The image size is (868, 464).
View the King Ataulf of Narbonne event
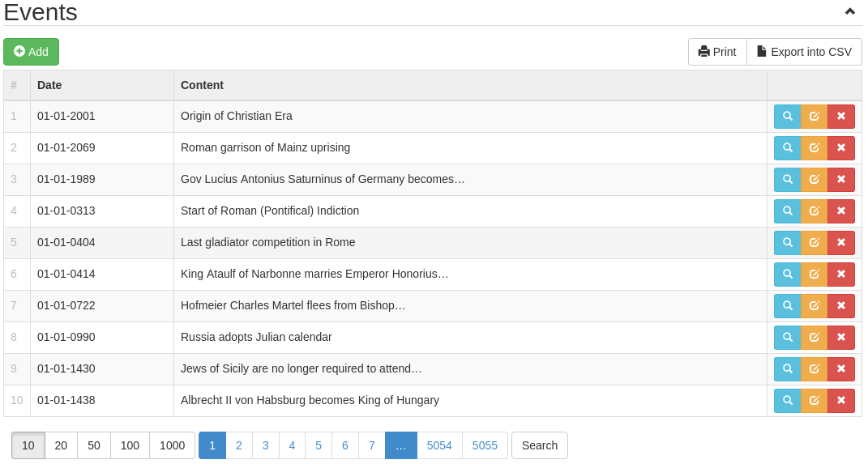click(x=787, y=275)
